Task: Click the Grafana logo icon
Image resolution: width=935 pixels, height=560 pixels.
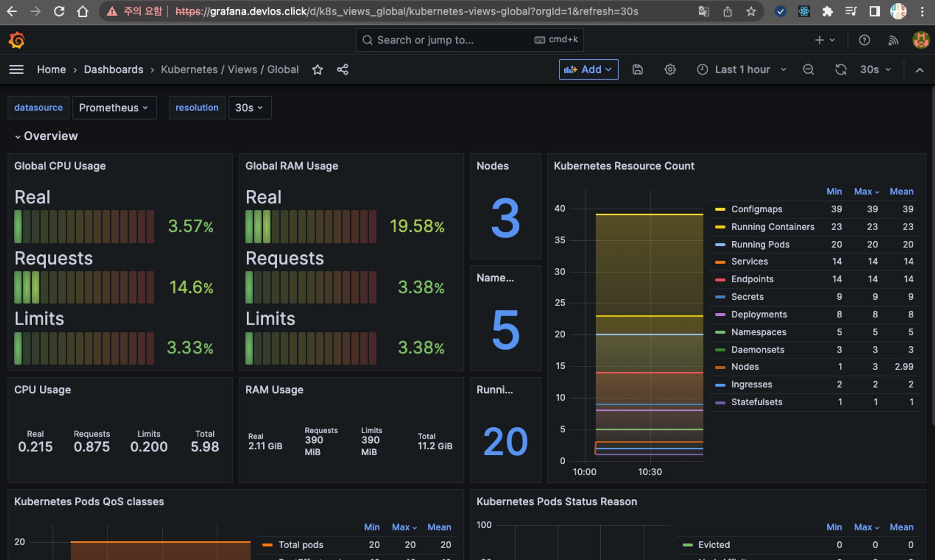Action: (17, 40)
